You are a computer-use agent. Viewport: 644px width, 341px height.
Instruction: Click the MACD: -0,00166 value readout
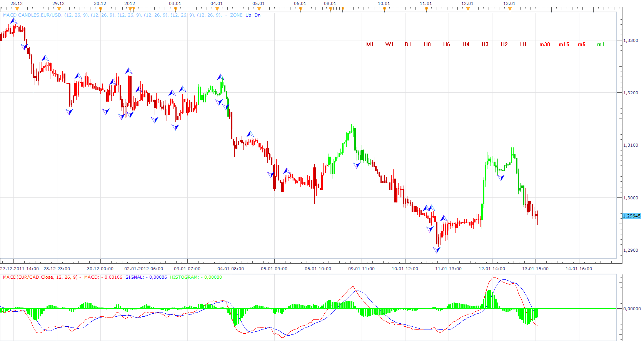click(x=103, y=277)
